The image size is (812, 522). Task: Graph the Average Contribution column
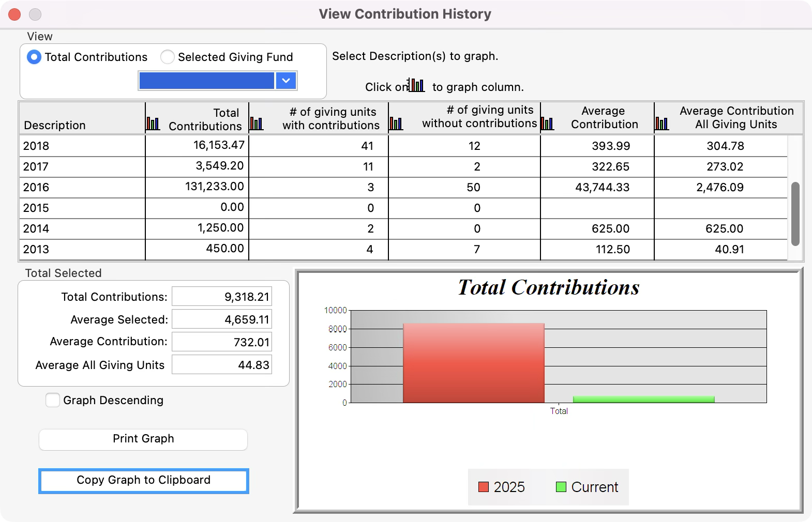click(x=547, y=124)
